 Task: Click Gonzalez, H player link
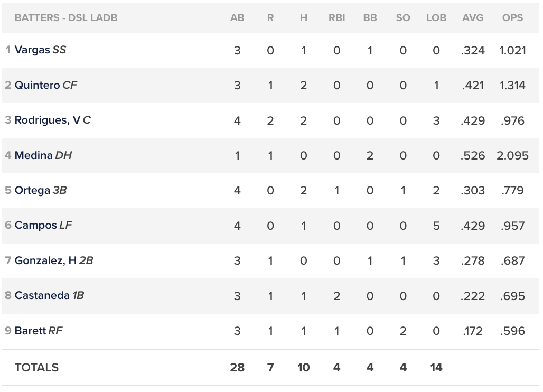coord(45,260)
